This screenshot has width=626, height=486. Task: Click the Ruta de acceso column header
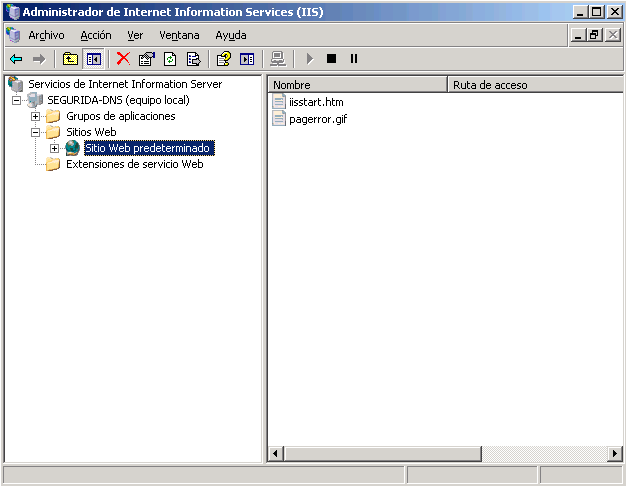[530, 85]
